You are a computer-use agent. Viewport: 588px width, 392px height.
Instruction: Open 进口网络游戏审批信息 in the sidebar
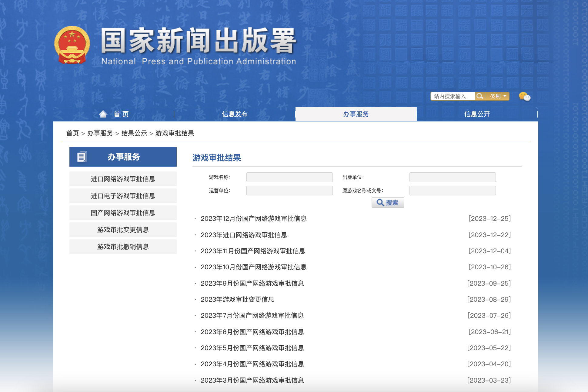click(123, 179)
